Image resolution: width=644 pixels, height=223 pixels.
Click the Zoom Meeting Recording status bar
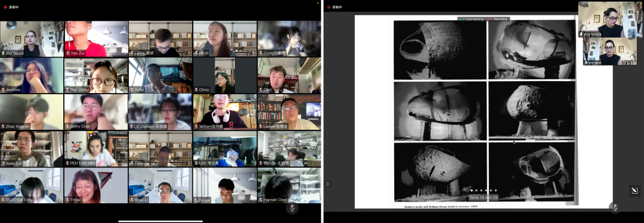pos(484,19)
